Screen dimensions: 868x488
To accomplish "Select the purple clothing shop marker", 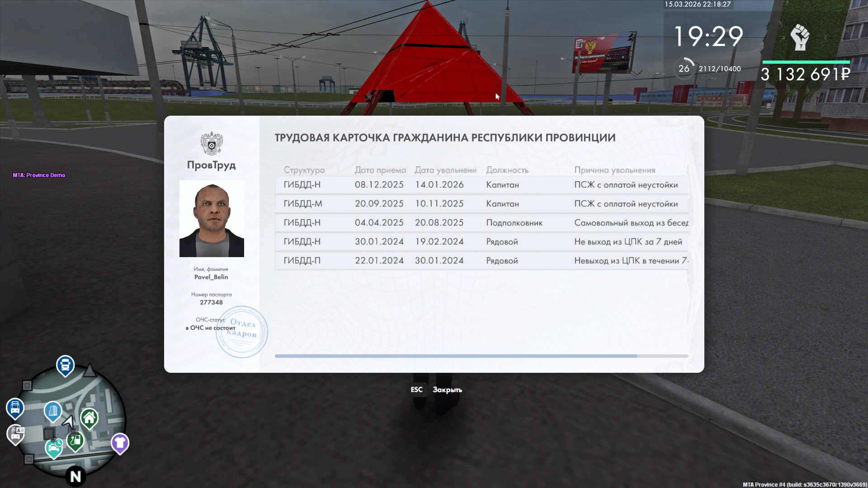I will 120,443.
